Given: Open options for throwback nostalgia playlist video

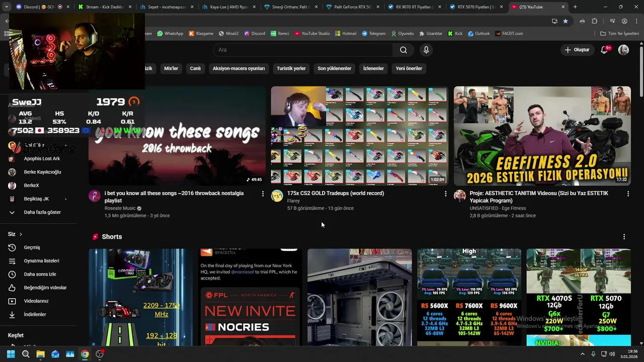Looking at the screenshot, I should [x=263, y=194].
